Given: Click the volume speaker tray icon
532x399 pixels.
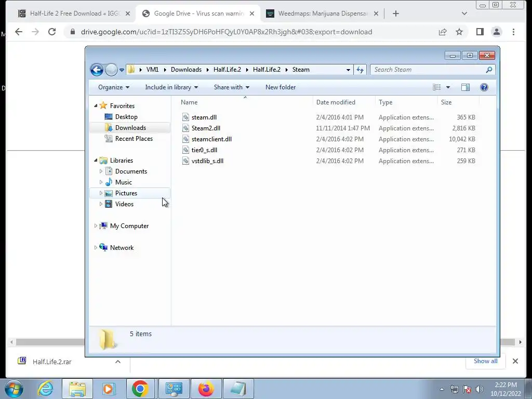Looking at the screenshot, I should point(479,389).
